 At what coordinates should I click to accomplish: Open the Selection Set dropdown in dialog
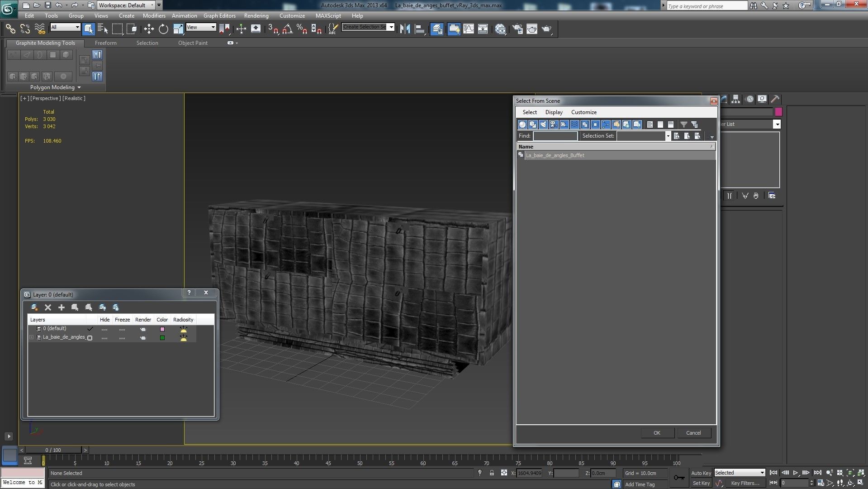coord(668,136)
